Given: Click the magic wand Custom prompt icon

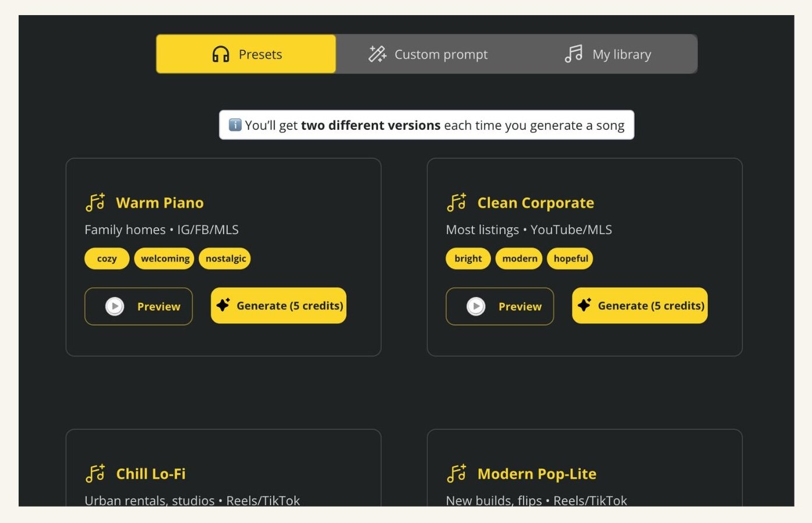Looking at the screenshot, I should [377, 54].
